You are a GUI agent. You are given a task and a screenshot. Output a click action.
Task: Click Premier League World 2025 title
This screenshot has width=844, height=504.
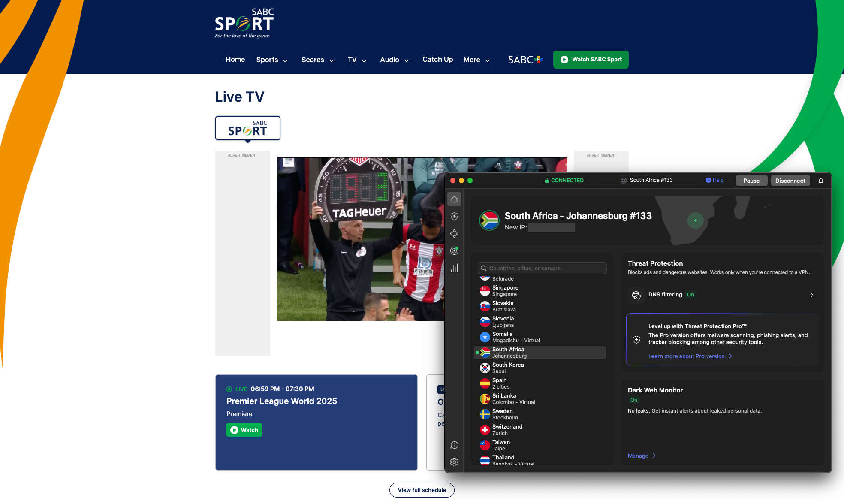pyautogui.click(x=282, y=401)
